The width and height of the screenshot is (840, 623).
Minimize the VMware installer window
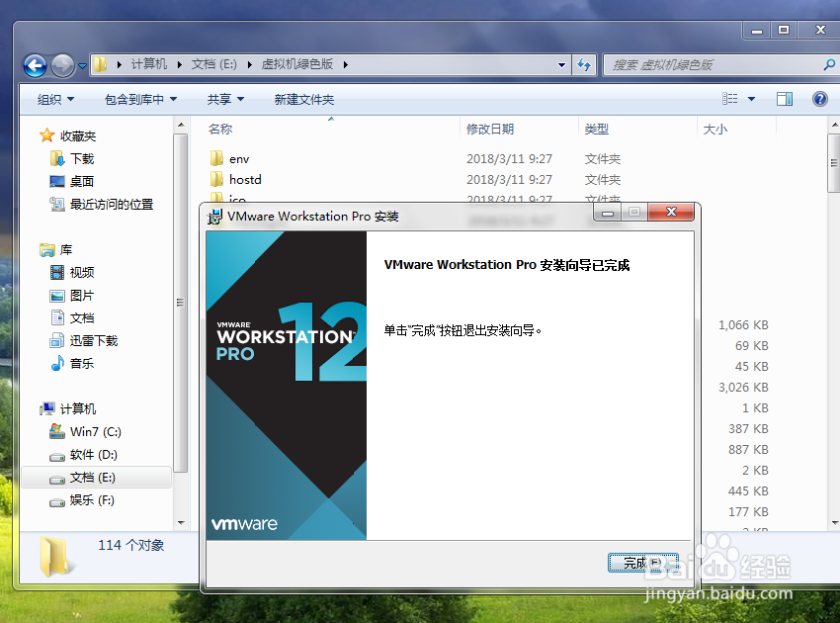tap(608, 213)
